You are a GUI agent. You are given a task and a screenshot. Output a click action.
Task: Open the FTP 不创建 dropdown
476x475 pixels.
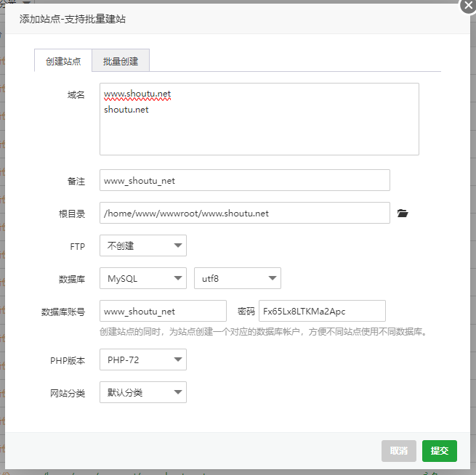tap(143, 245)
